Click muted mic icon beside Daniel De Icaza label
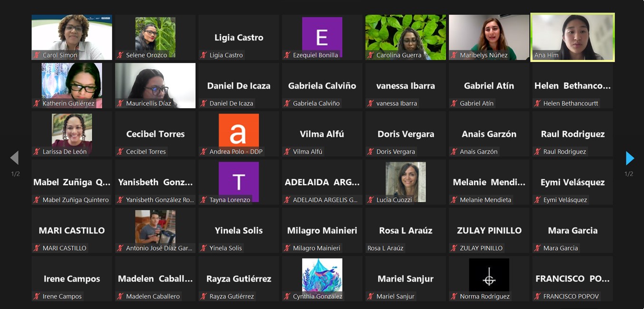The width and height of the screenshot is (644, 309). [x=204, y=103]
